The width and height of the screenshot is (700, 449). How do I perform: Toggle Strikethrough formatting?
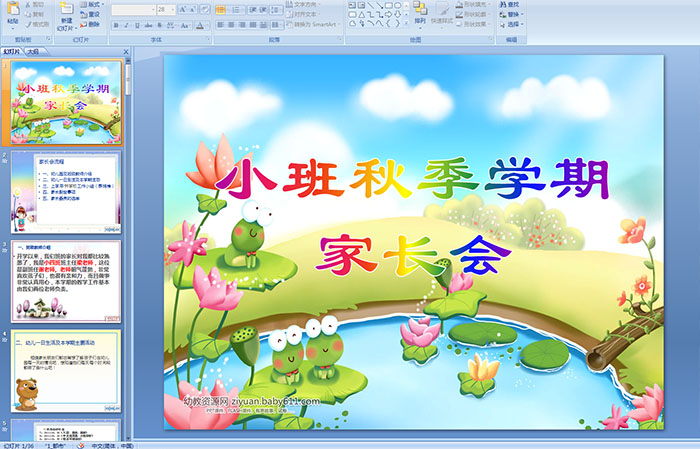148,25
